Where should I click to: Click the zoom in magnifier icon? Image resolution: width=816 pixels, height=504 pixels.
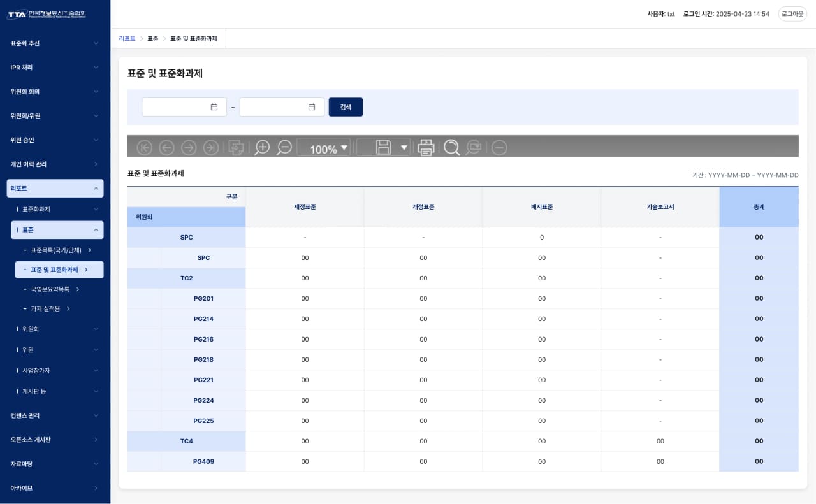[262, 148]
